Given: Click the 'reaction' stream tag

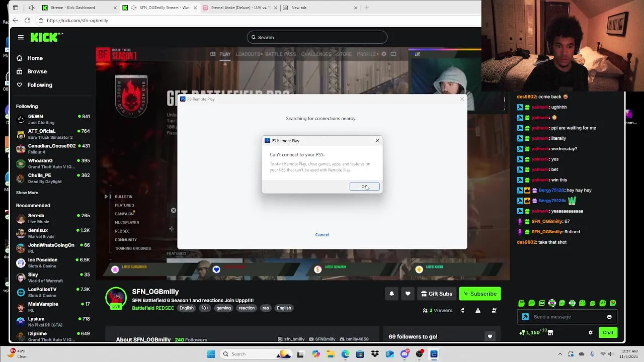Looking at the screenshot, I should tap(247, 308).
